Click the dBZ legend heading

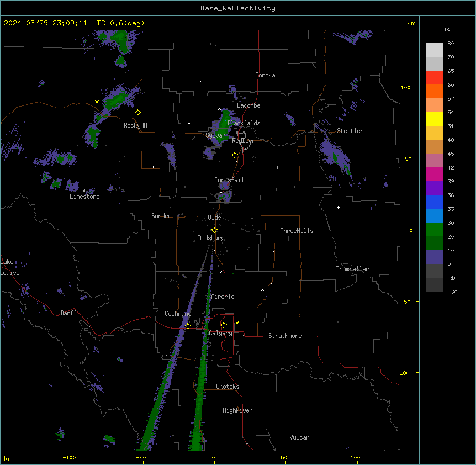click(x=447, y=30)
